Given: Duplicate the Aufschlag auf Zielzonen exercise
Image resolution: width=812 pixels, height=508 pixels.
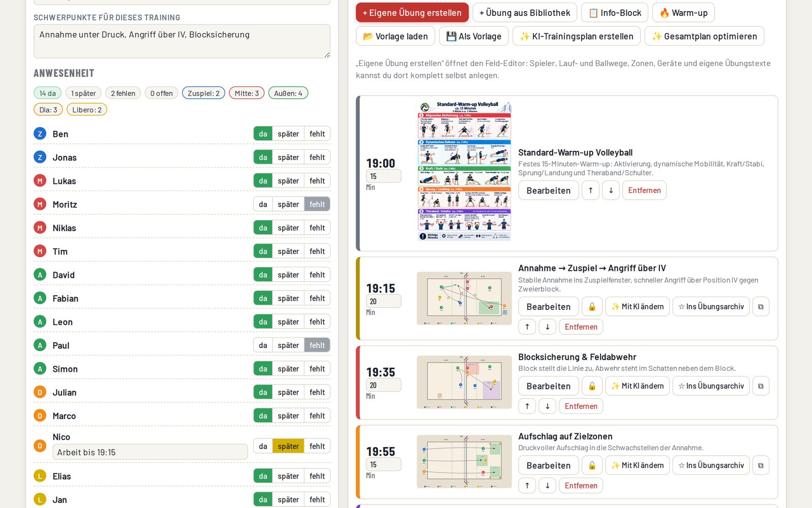Looking at the screenshot, I should point(761,465).
